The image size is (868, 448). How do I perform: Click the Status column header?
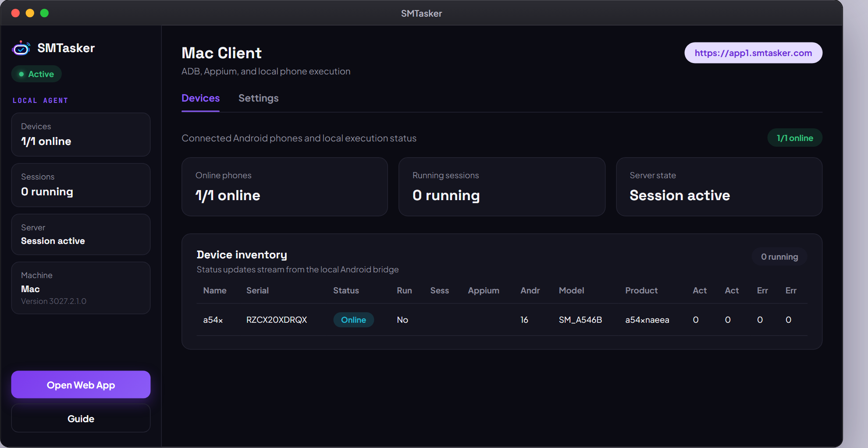tap(346, 290)
